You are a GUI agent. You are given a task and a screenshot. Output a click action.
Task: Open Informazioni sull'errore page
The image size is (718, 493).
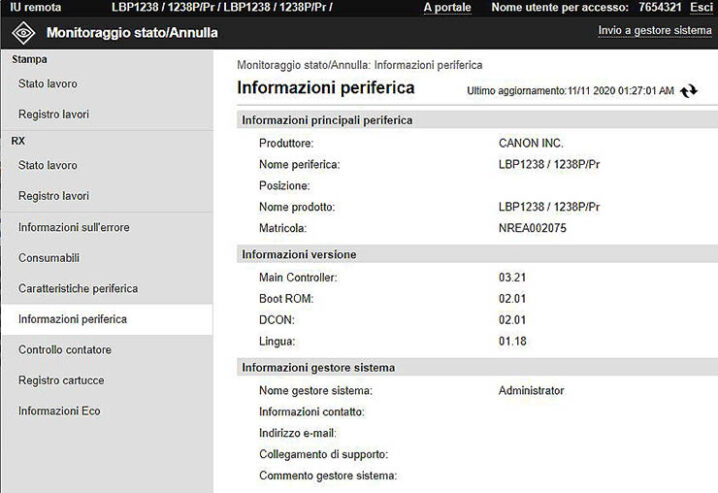tap(73, 227)
